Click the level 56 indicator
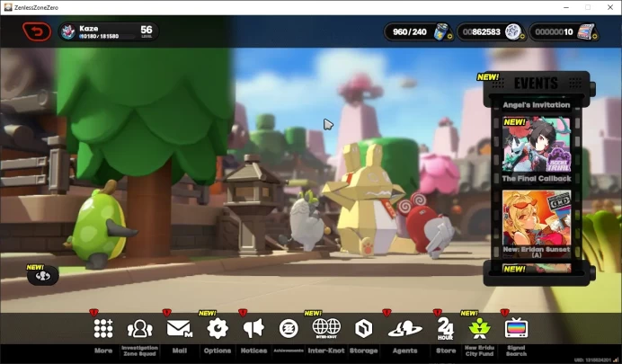The width and height of the screenshot is (622, 364). click(x=147, y=31)
